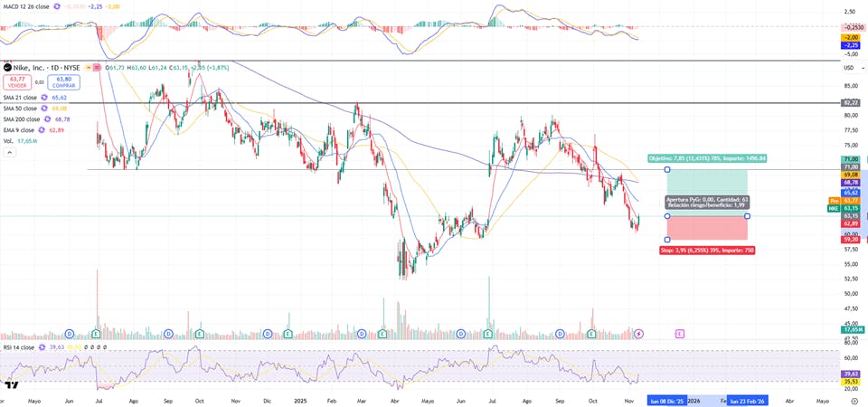The width and height of the screenshot is (868, 407).
Task: Click the purple icon next to SMA 50 close
Action: (45, 109)
